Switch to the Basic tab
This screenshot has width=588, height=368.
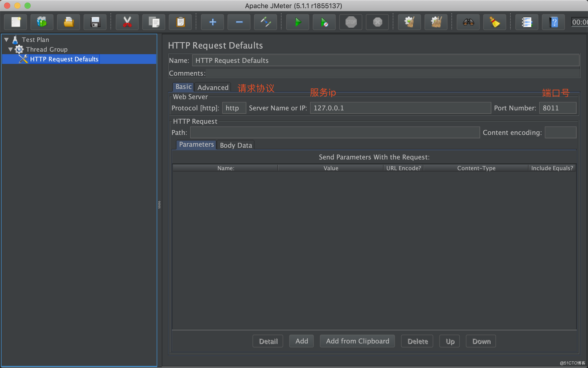(x=183, y=87)
